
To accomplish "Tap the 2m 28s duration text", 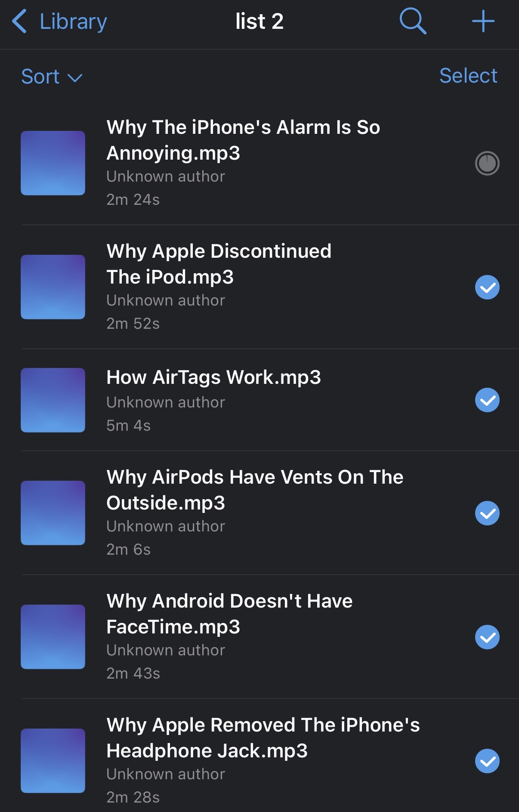I will point(133,797).
